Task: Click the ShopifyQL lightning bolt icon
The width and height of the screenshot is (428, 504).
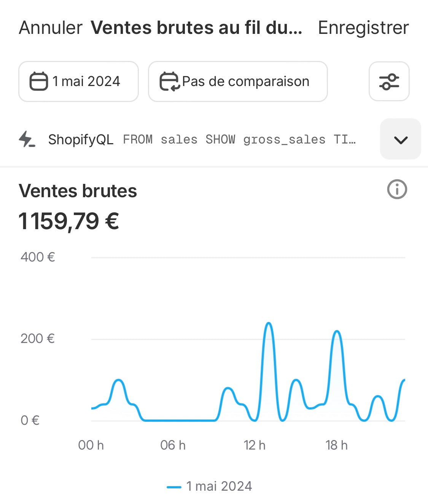Action: coord(27,139)
